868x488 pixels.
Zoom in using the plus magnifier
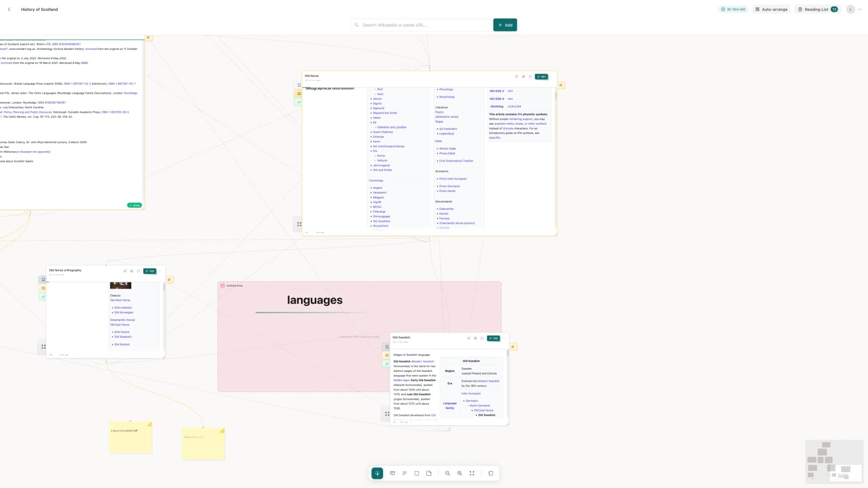459,473
